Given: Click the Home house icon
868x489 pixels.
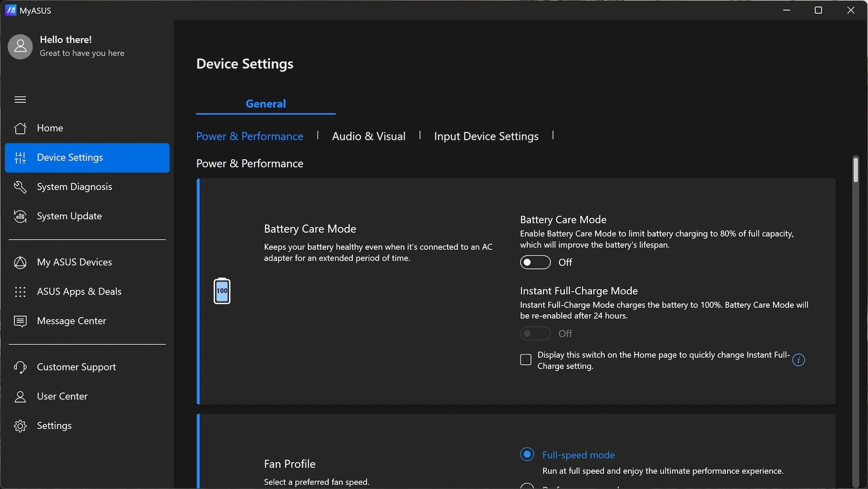Looking at the screenshot, I should click(x=20, y=128).
